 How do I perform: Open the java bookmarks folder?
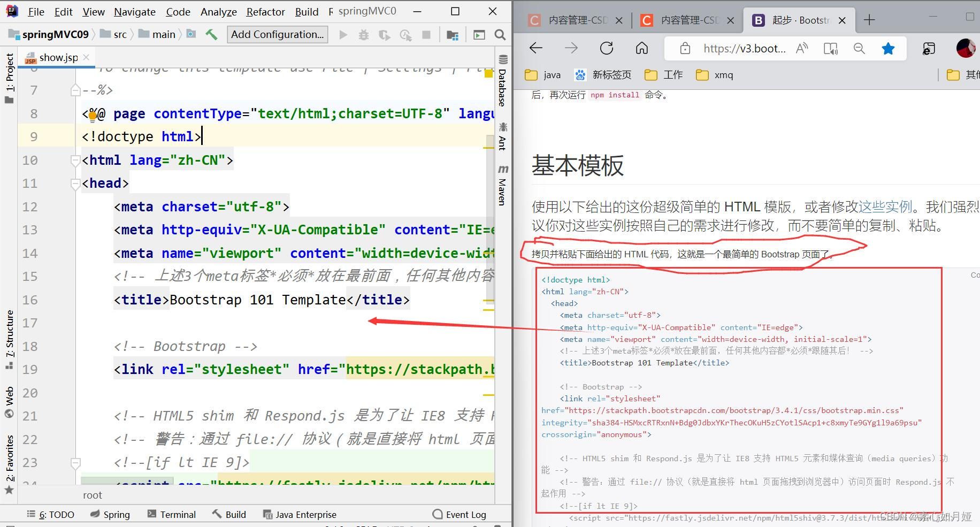tap(543, 75)
